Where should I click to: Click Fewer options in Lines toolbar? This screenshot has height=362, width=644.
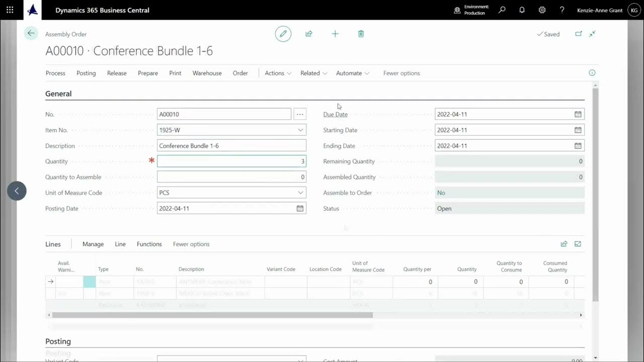[x=191, y=244]
